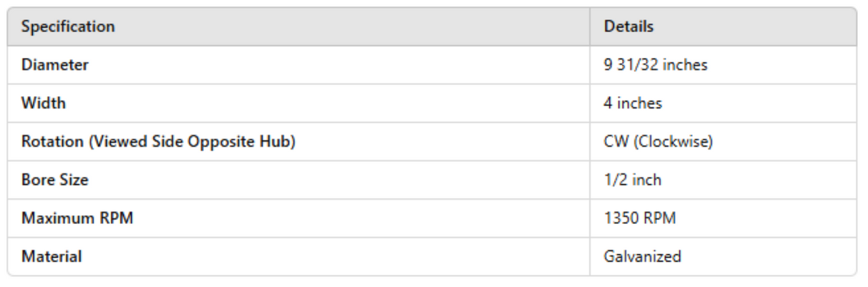
Task: Click the Details column header
Action: (629, 26)
